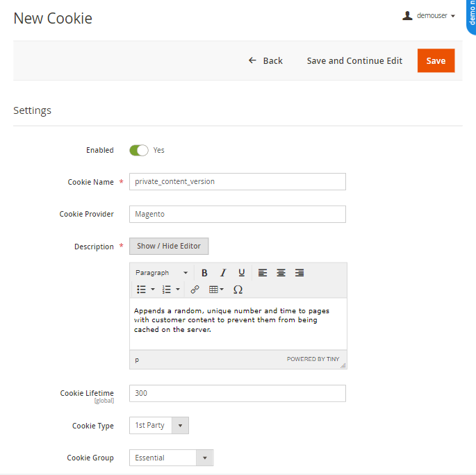Click the Show / Hide Editor button

[x=169, y=246]
